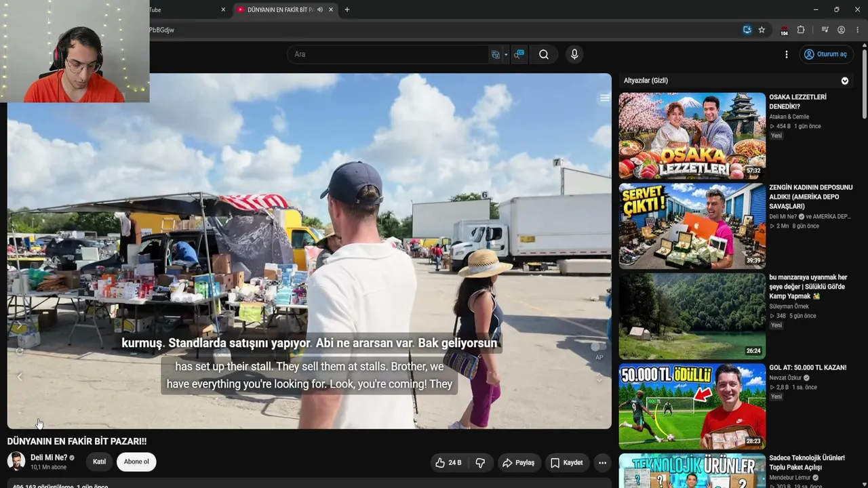The image size is (868, 488).
Task: Open bu manzaraya uyanmak her şeye değer title
Action: pos(808,287)
